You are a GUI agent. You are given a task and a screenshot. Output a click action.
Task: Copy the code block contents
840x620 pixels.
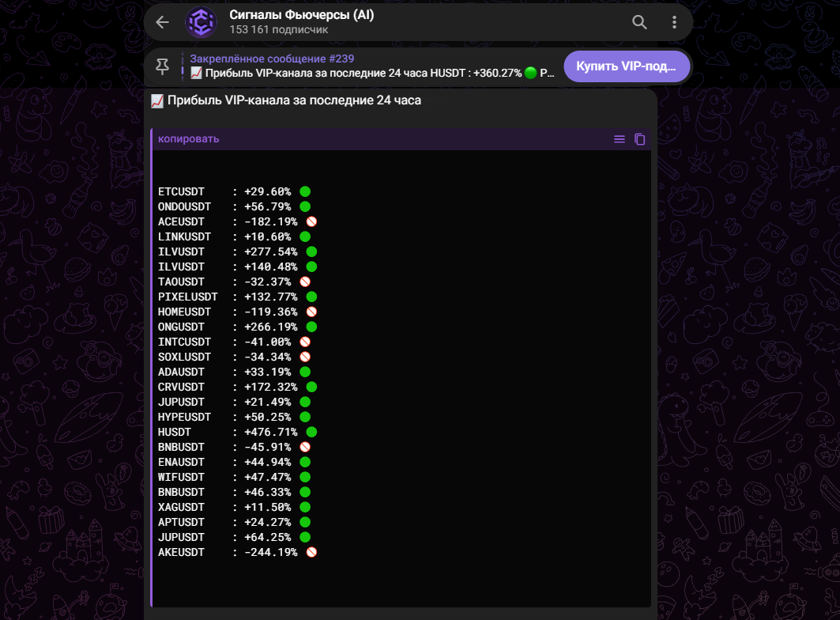[639, 139]
